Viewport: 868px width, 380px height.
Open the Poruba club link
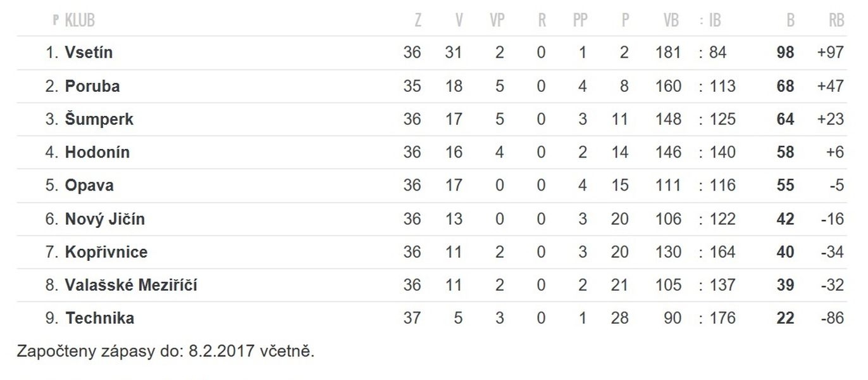(92, 86)
